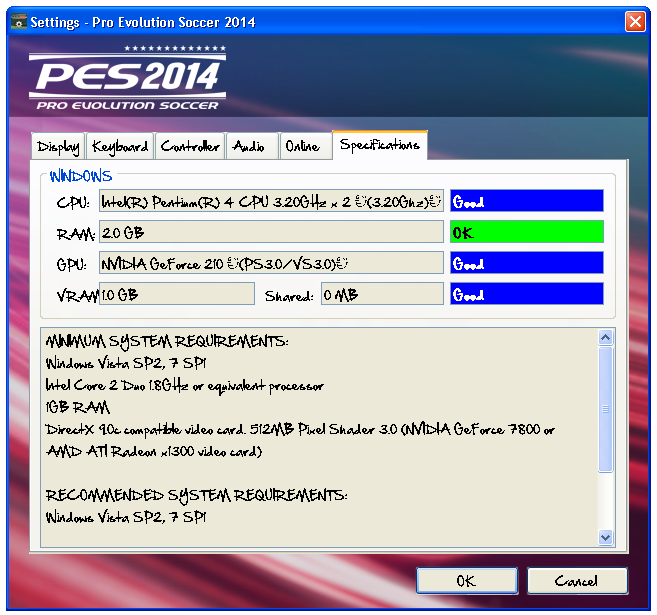This screenshot has width=657, height=615.
Task: Select the Controller tab
Action: [x=190, y=146]
